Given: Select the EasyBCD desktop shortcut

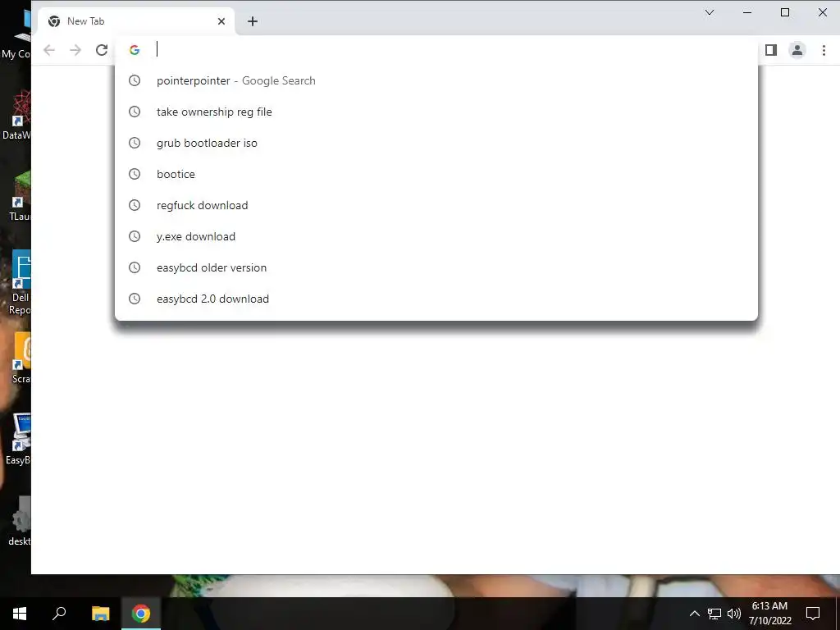Looking at the screenshot, I should tap(18, 440).
